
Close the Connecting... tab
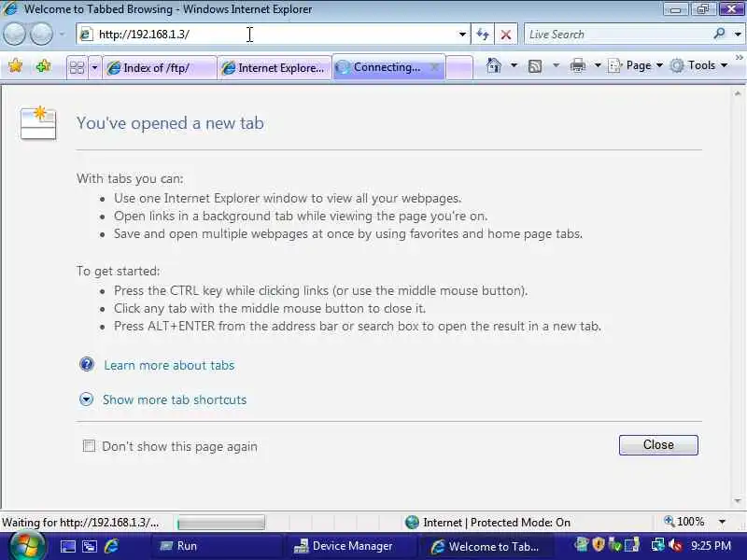pyautogui.click(x=434, y=67)
